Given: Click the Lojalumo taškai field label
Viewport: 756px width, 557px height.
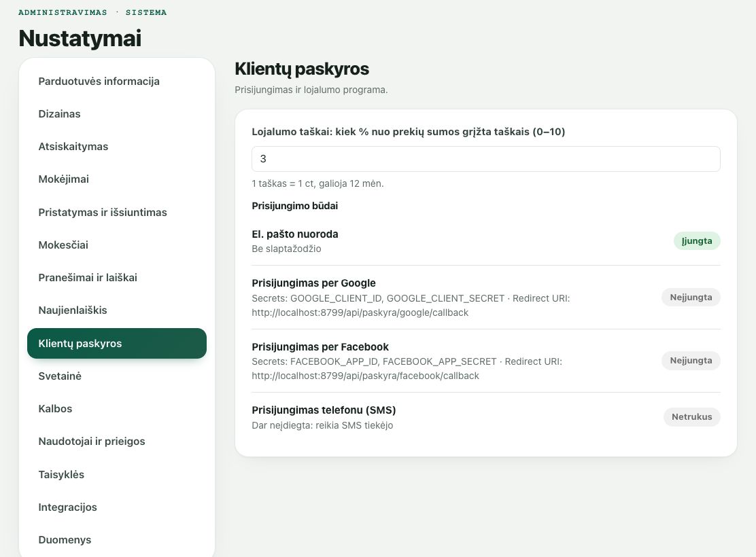Looking at the screenshot, I should [x=409, y=132].
